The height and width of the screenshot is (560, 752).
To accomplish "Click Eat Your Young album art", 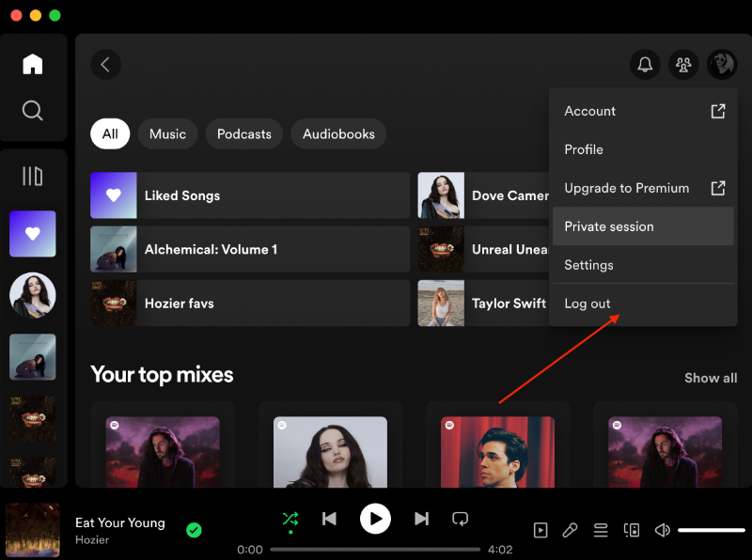I will [x=33, y=530].
